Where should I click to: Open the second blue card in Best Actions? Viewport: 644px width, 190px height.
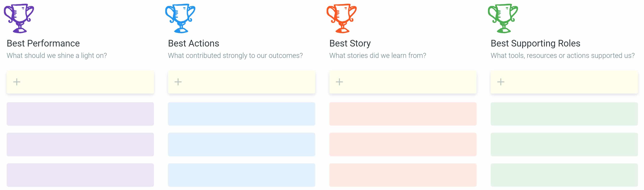coord(242,145)
